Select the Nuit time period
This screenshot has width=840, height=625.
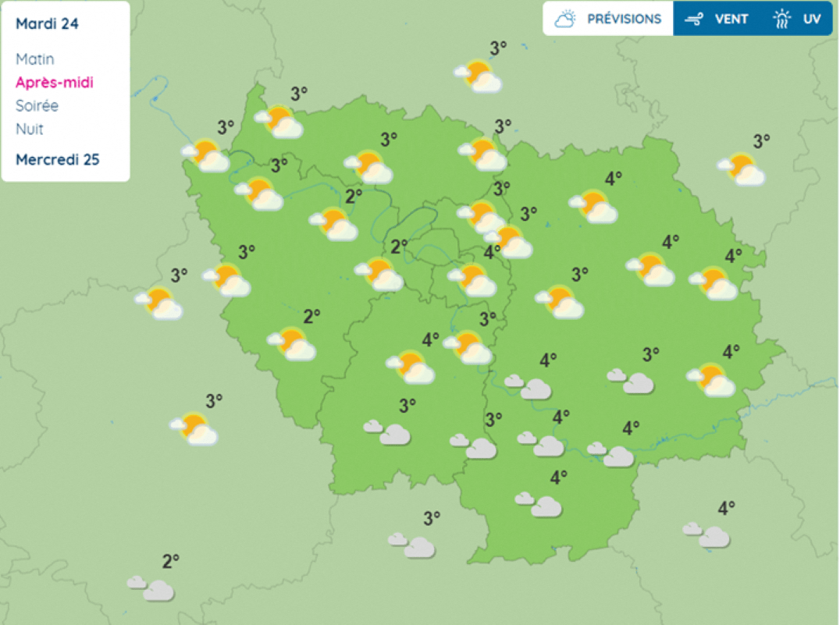click(x=29, y=129)
